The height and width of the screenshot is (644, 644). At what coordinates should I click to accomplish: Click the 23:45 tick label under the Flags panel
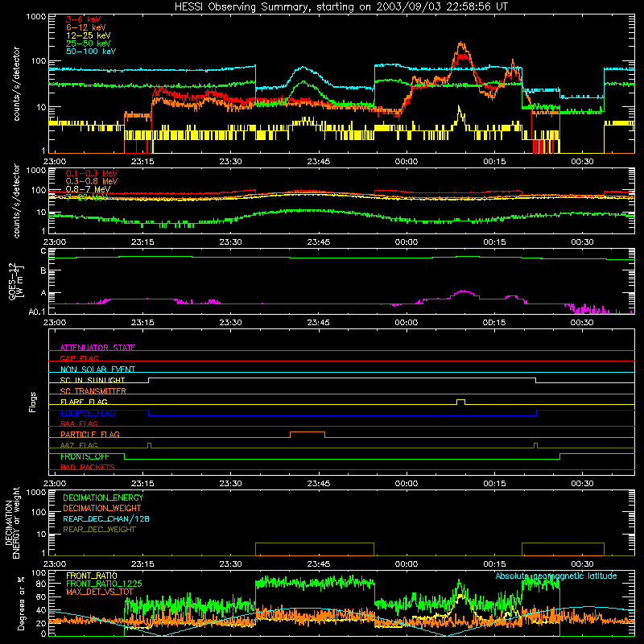point(318,484)
